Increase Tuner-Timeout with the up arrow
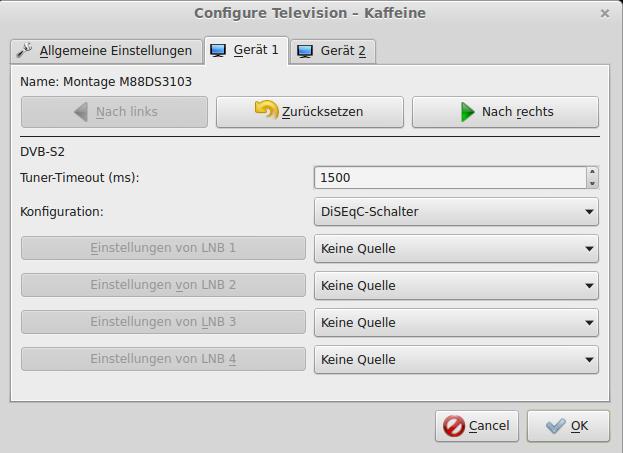Image resolution: width=623 pixels, height=453 pixels. (x=592, y=172)
